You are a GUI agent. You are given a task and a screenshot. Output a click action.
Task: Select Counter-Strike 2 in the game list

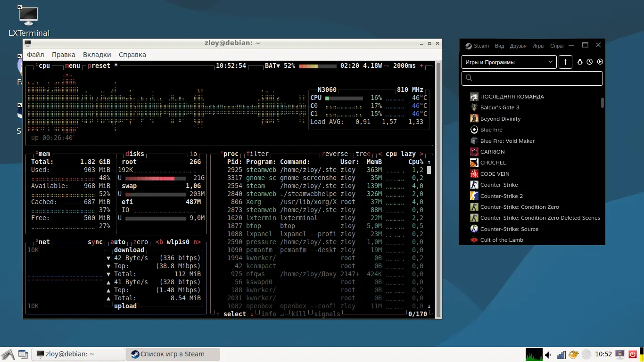coord(502,196)
